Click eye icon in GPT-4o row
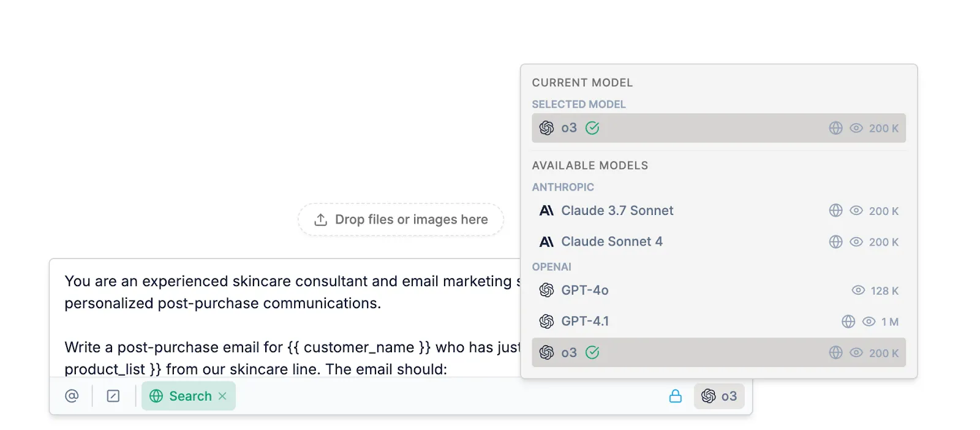 (858, 290)
